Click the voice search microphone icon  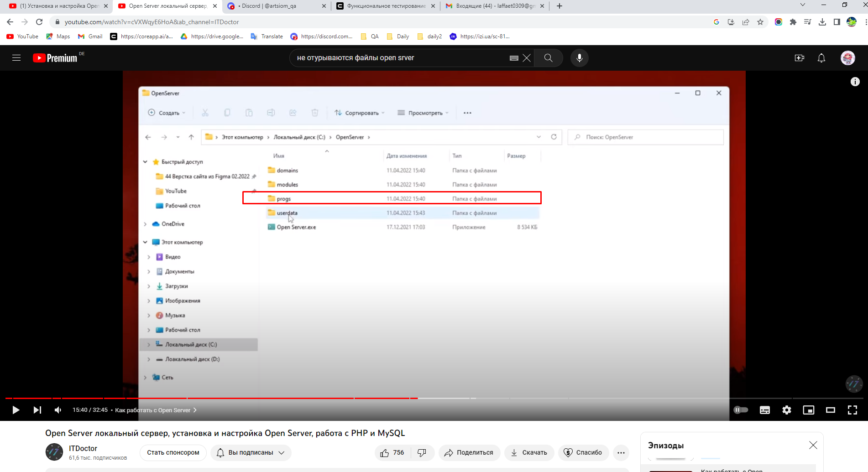click(x=579, y=58)
